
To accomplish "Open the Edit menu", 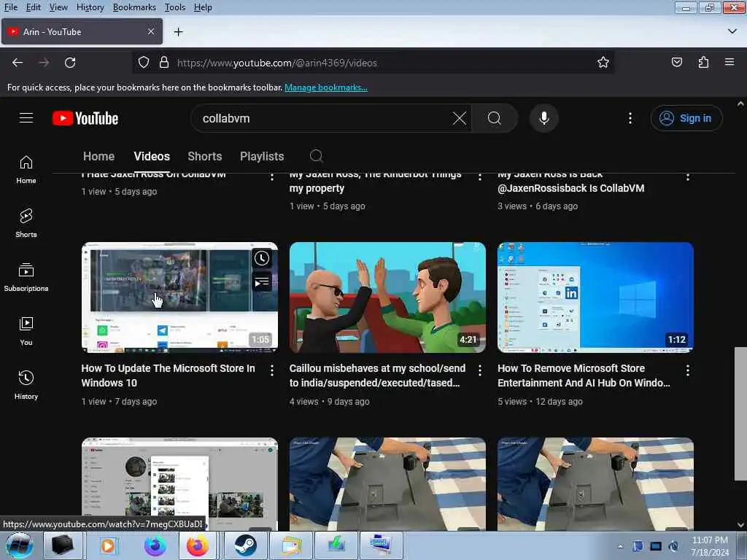I will tap(33, 7).
